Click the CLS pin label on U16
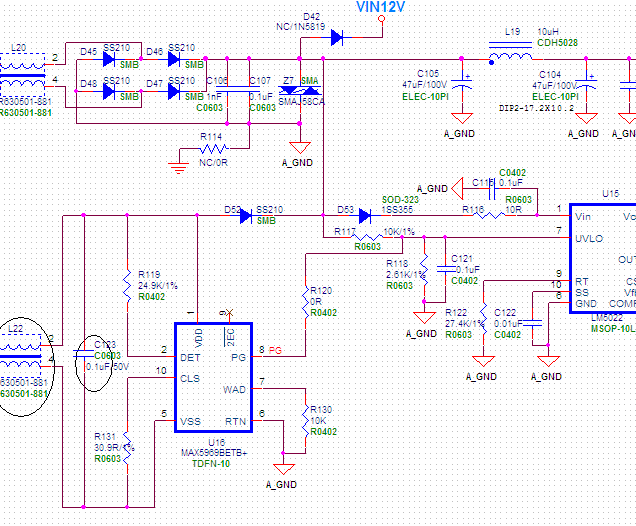This screenshot has height=526, width=636. pos(190,378)
